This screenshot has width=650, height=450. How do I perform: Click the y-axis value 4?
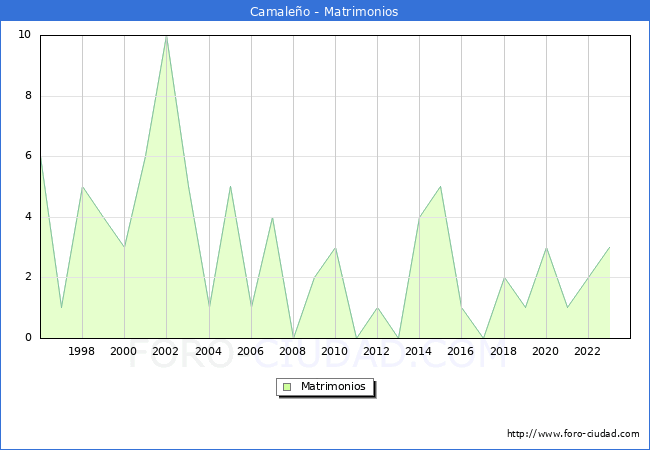coord(28,216)
